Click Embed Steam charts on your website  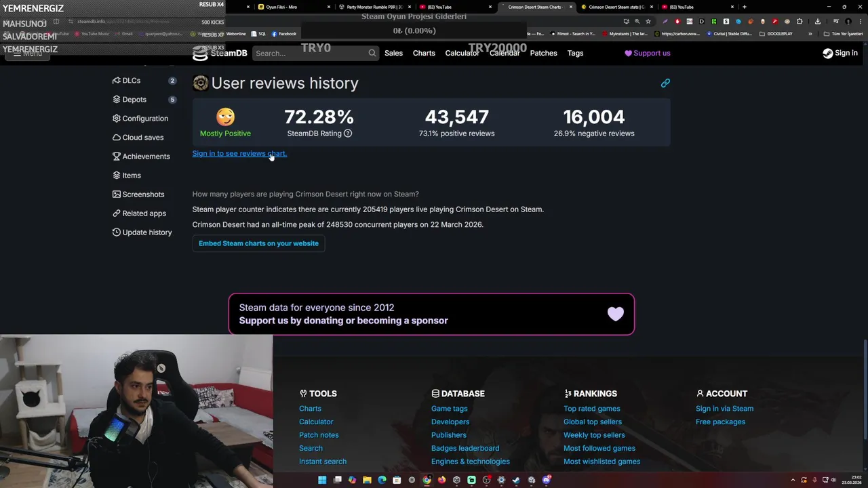[x=258, y=243]
